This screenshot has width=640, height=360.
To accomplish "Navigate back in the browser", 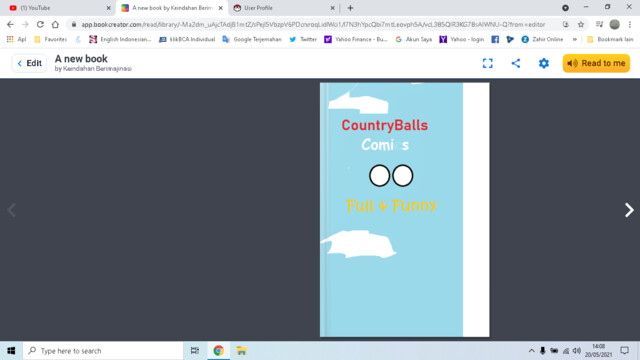I will tap(10, 24).
